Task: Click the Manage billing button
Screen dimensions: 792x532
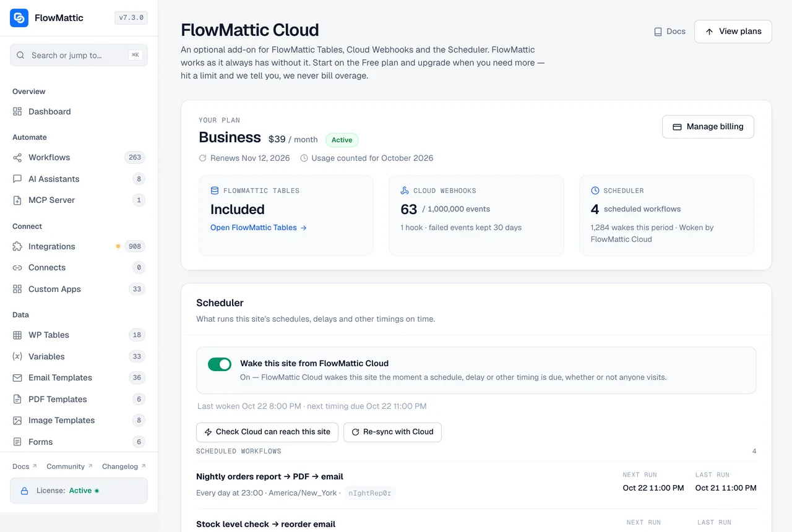Action: click(x=708, y=127)
